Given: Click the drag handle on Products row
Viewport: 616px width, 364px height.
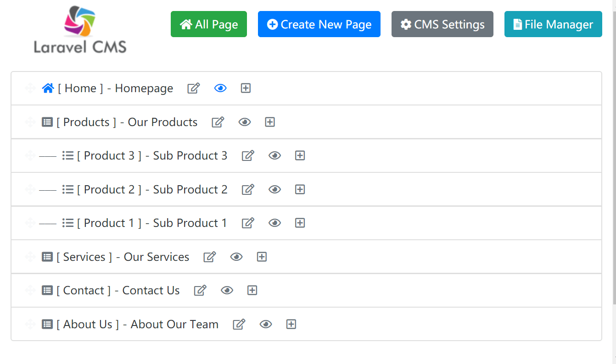Looking at the screenshot, I should click(30, 122).
